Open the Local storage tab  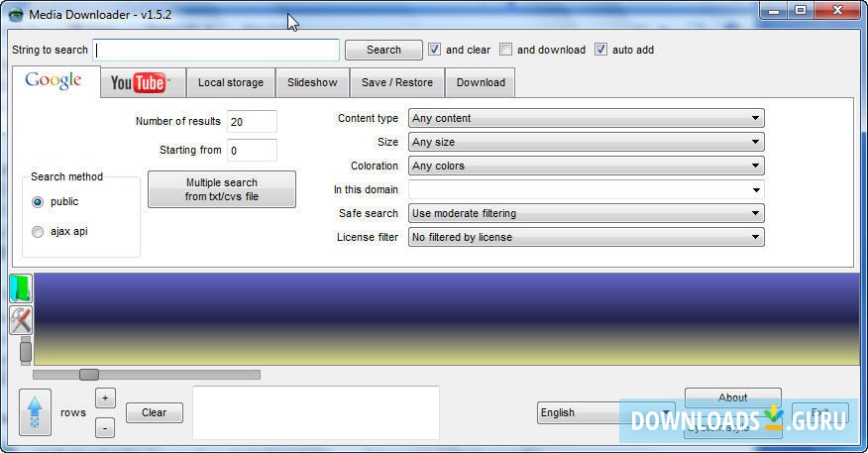(x=231, y=83)
